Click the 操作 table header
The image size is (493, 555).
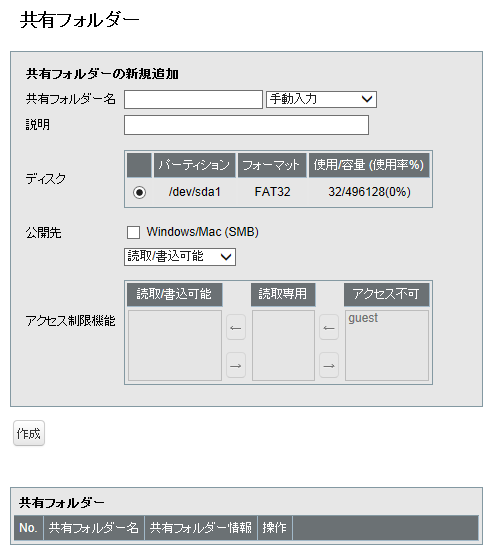tap(275, 528)
